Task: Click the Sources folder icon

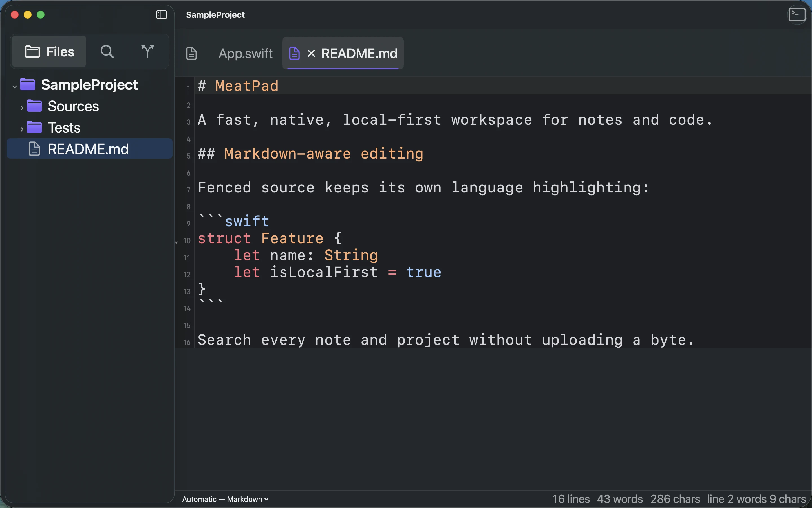Action: (x=34, y=106)
